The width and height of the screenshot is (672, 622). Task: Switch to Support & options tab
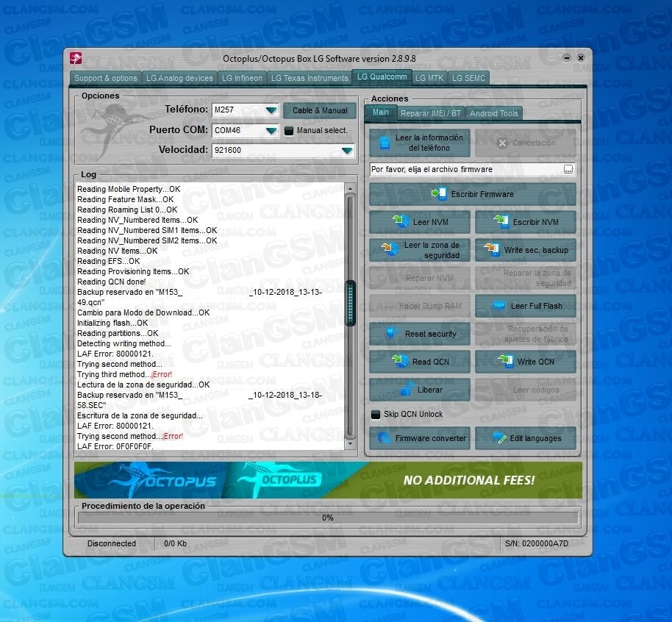105,78
